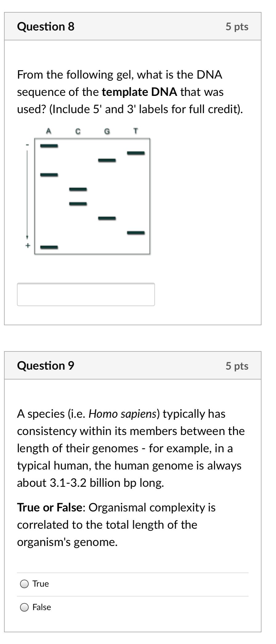Click the 'True' answer label text
Image resolution: width=276 pixels, height=644 pixels.
tap(41, 584)
